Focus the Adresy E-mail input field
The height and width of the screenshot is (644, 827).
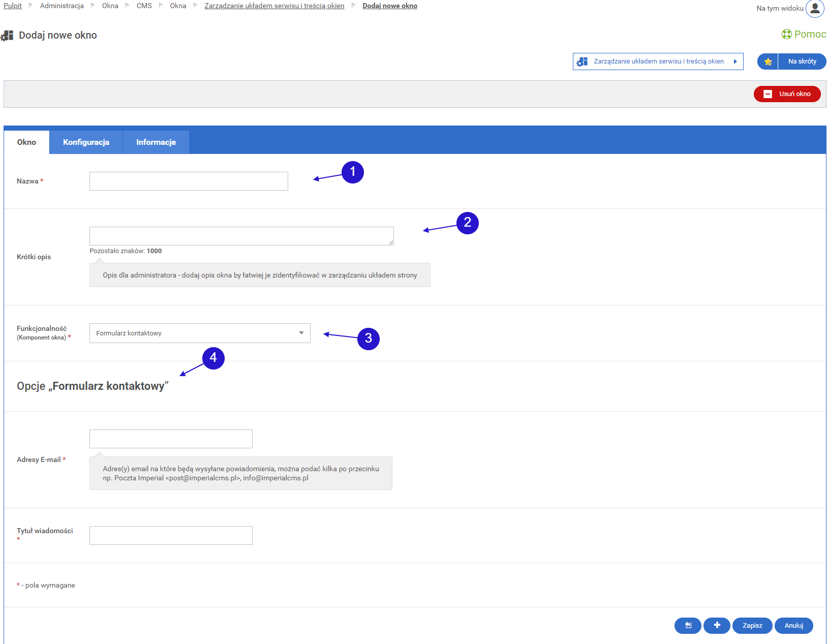171,439
